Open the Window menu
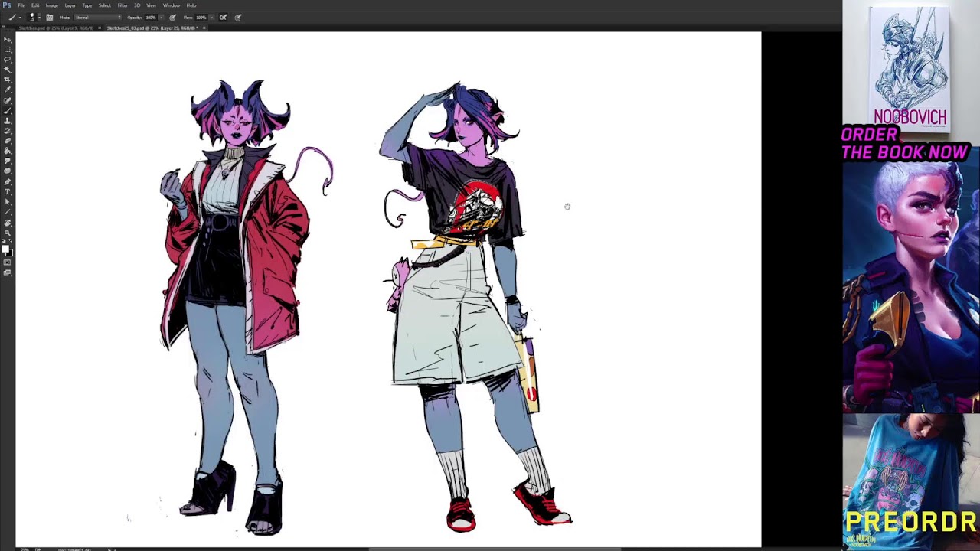The image size is (980, 551). pyautogui.click(x=171, y=5)
